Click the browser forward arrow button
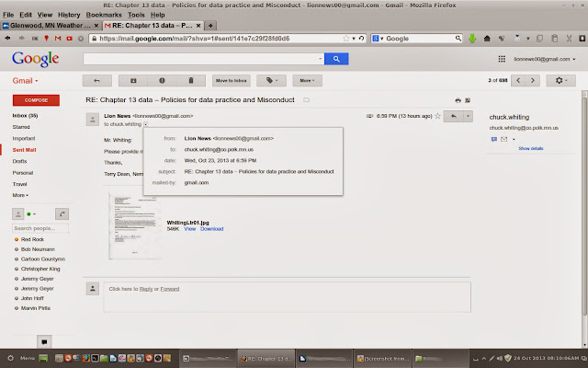 tap(21, 39)
